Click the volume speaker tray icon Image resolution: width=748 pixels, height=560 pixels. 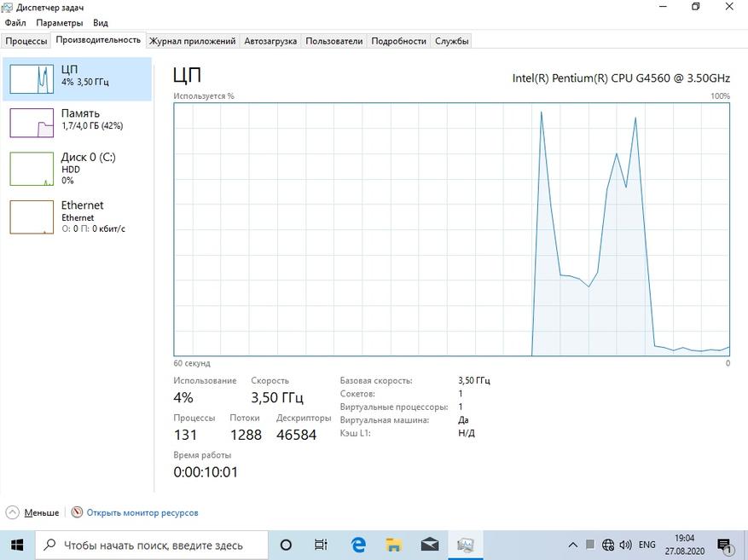click(625, 545)
